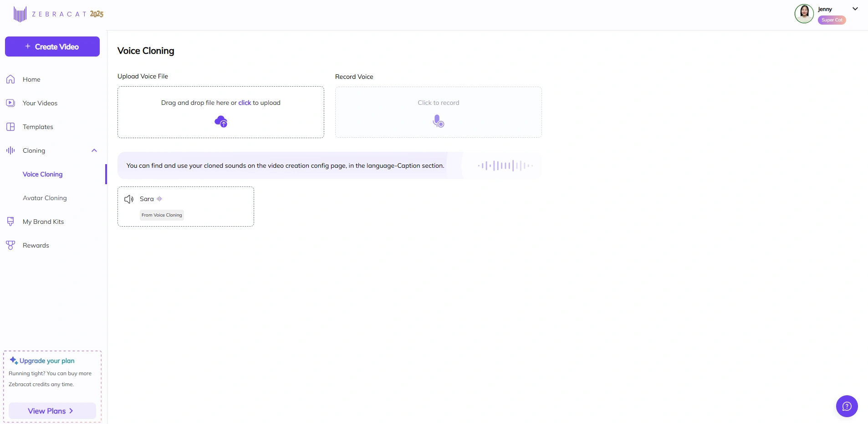Click the Cloning waveform icon in sidebar
The width and height of the screenshot is (868, 424).
tap(10, 150)
